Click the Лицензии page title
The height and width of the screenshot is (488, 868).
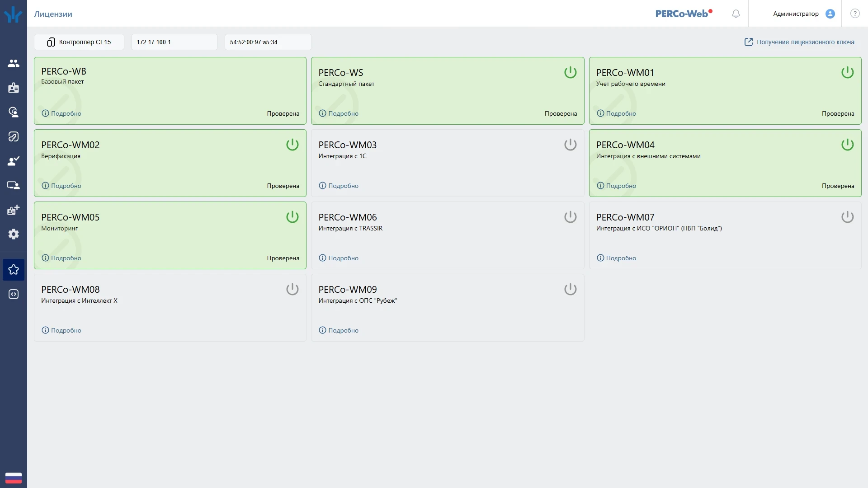(53, 14)
